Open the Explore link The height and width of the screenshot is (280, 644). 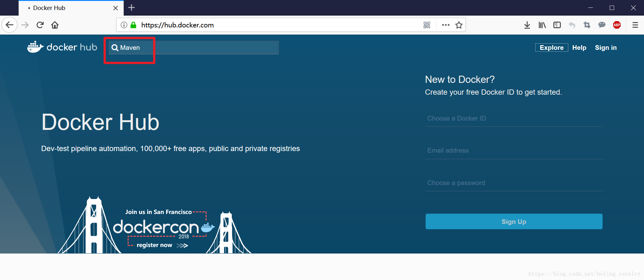(551, 48)
